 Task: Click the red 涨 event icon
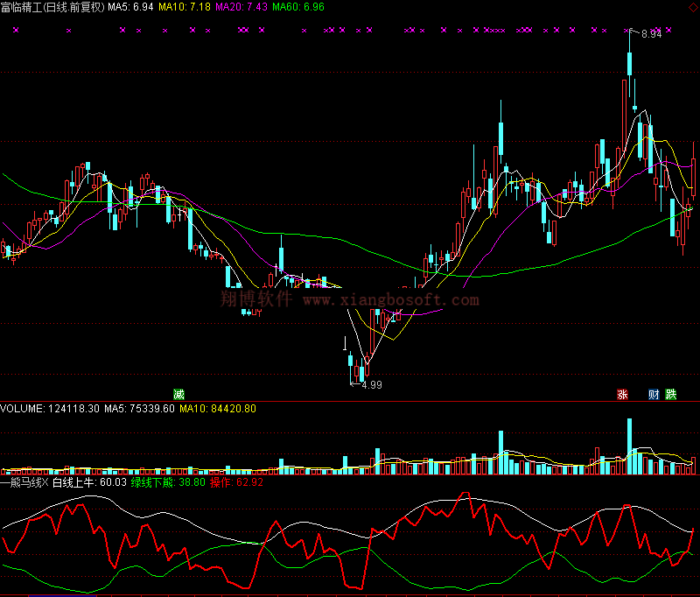coord(623,394)
